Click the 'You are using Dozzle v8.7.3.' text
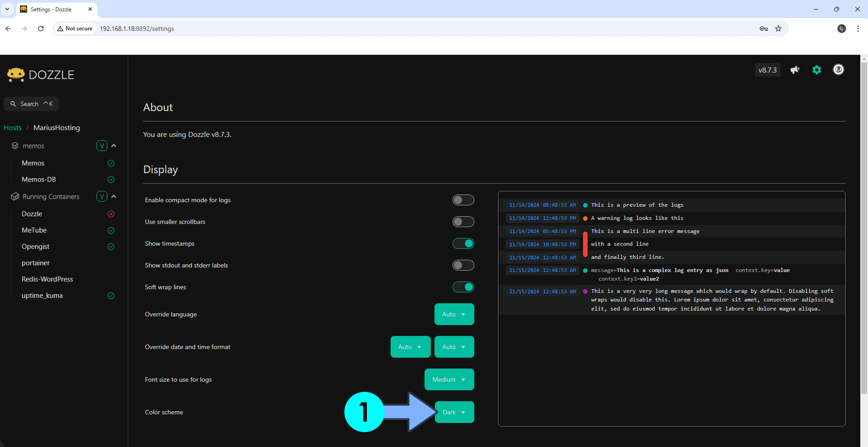 [187, 135]
